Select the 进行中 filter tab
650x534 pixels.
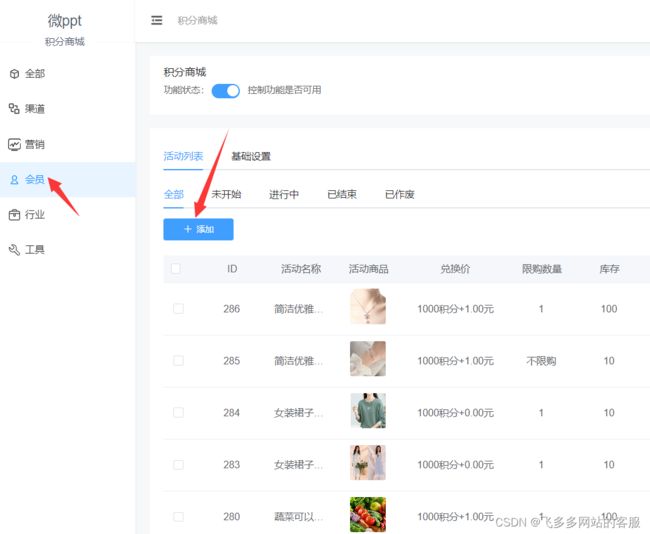pos(284,194)
